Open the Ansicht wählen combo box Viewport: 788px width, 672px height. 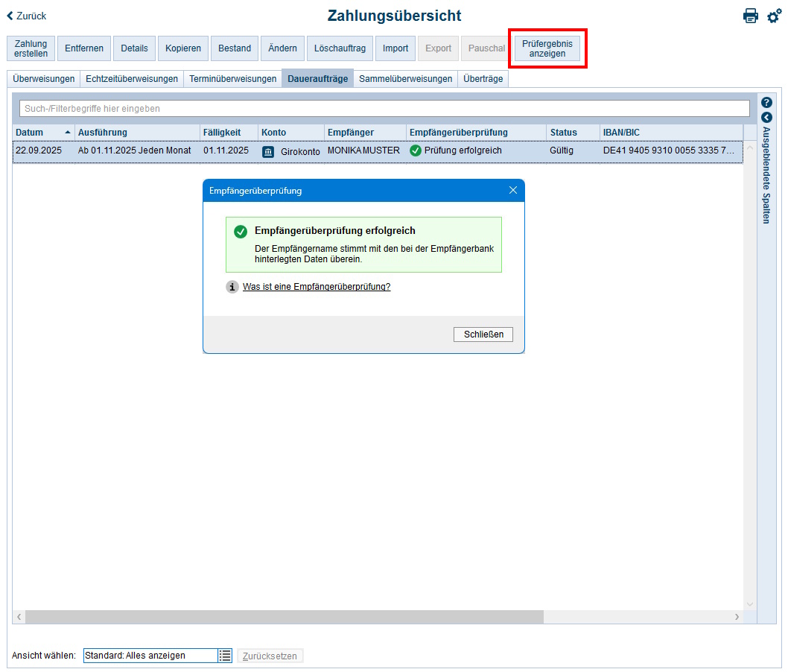150,656
